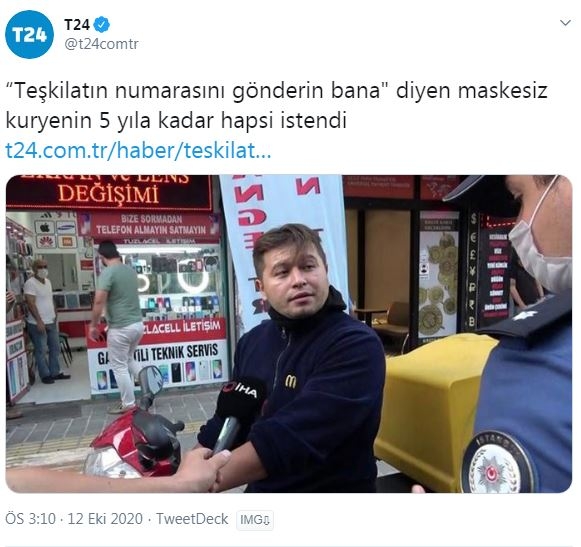Click the red scooter in photo

pyautogui.click(x=135, y=434)
